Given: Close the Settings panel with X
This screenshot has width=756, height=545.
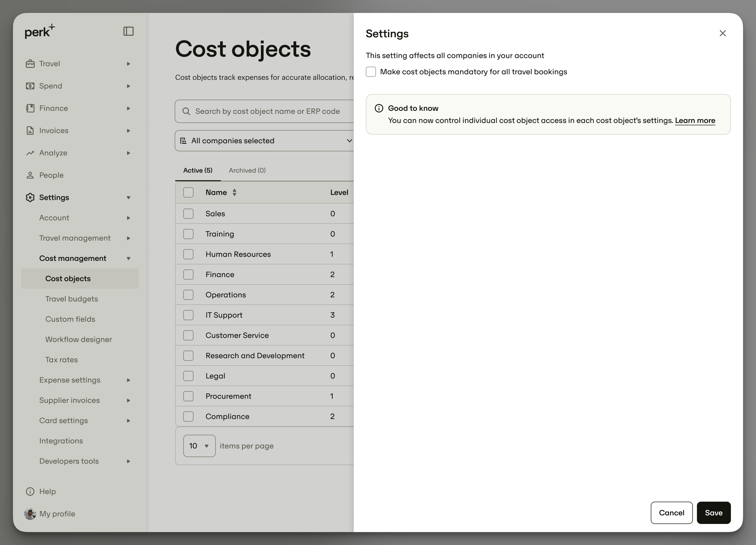Looking at the screenshot, I should coord(723,33).
